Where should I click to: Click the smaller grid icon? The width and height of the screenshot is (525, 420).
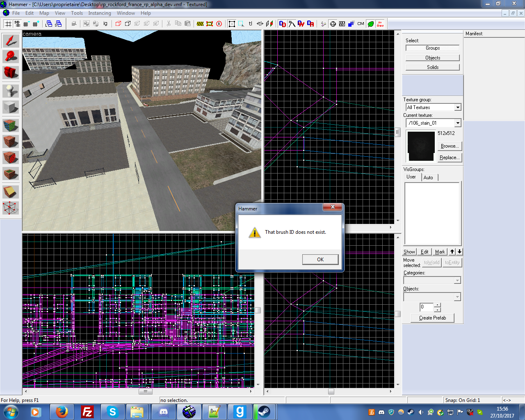(26, 24)
